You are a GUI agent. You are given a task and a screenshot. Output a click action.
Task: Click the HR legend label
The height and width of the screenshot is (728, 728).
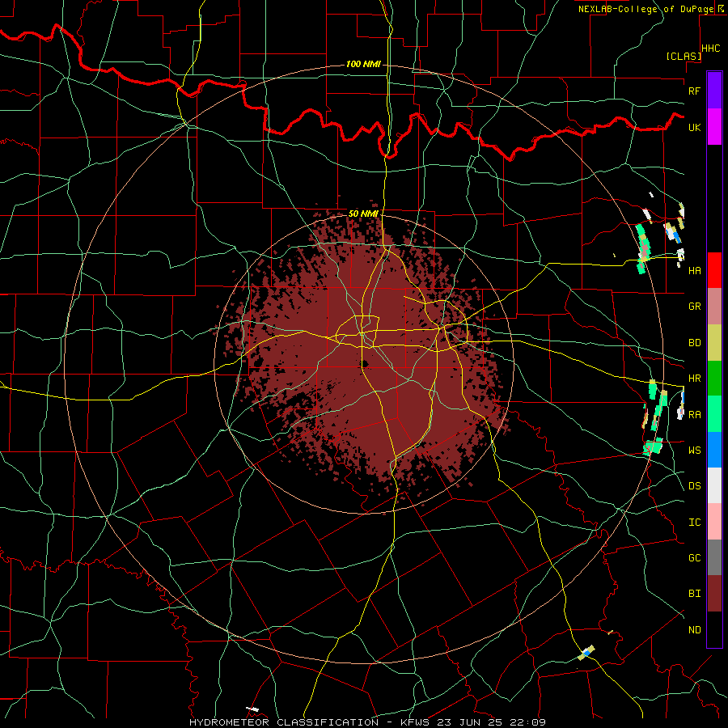(694, 379)
